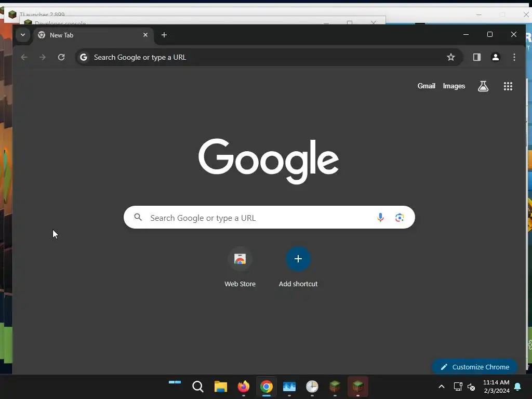Viewport: 532px width, 399px height.
Task: Open Firefox from the taskbar
Action: click(243, 387)
